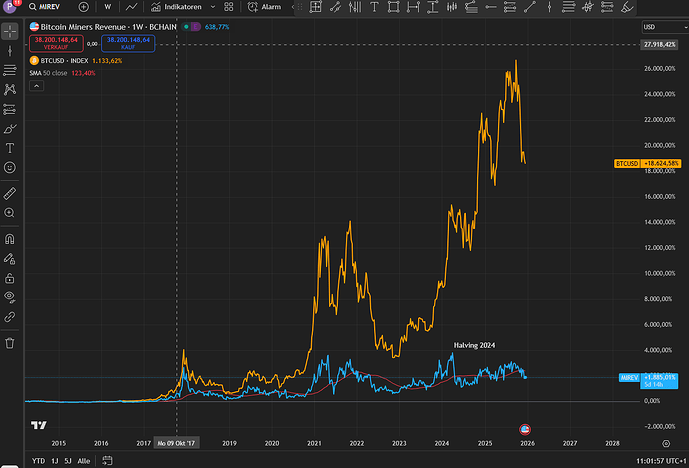Open the Fibonacci lines tool group in sidebar
Viewport: 689px width, 468px height.
tap(10, 70)
